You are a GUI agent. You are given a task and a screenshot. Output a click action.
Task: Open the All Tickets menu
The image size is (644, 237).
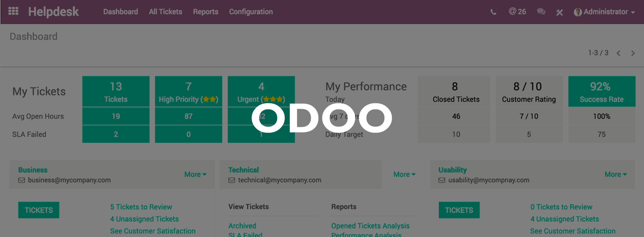(x=166, y=12)
